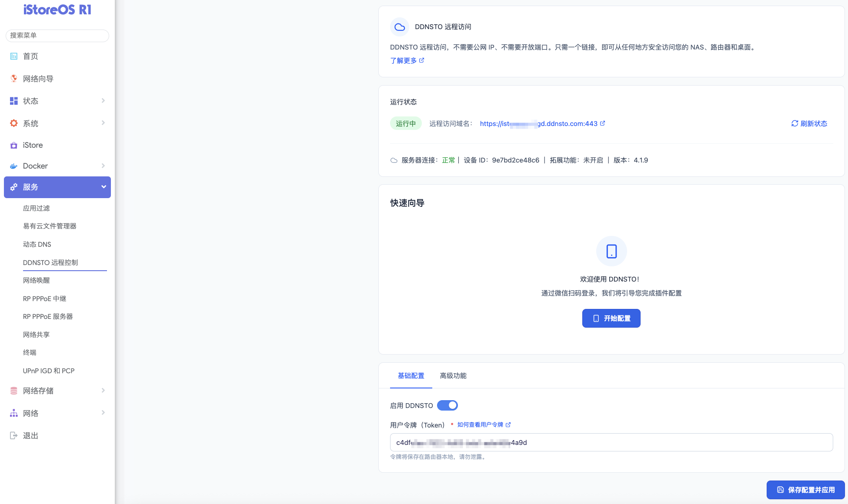This screenshot has width=848, height=504.
Task: Open RP PPPoE 中继 submenu item
Action: tap(45, 298)
